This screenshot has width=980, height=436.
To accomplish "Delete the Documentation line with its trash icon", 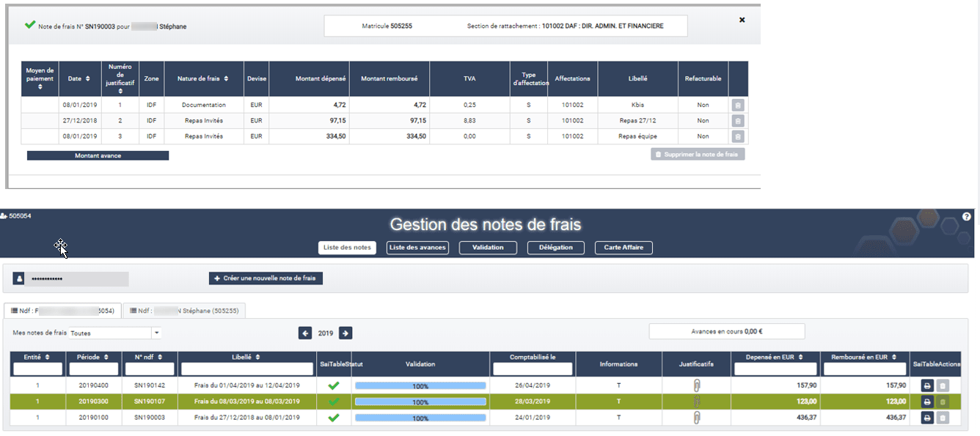I will [x=738, y=105].
